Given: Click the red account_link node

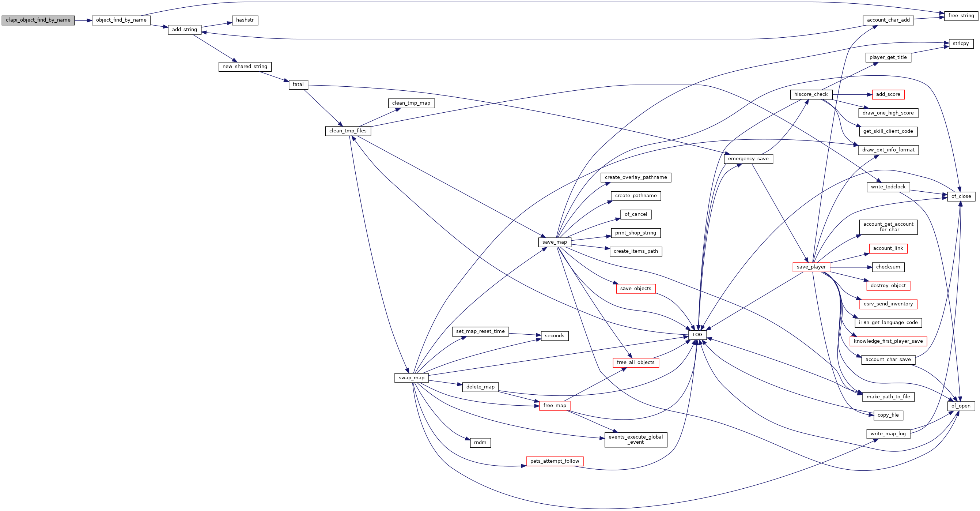Looking at the screenshot, I should 888,248.
